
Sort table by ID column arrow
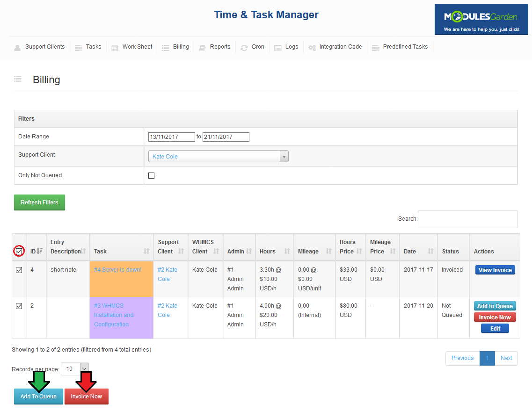[x=39, y=251]
